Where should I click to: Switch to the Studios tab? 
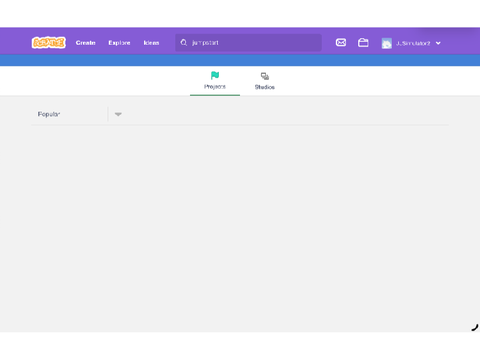(x=265, y=81)
